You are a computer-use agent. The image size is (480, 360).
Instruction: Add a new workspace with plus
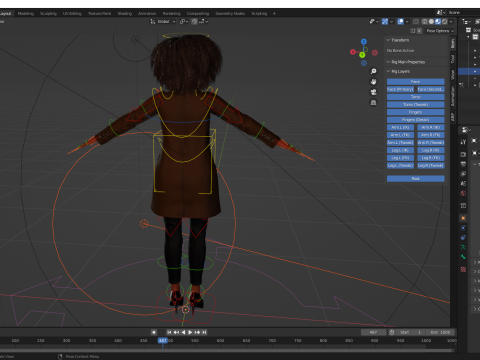(274, 13)
